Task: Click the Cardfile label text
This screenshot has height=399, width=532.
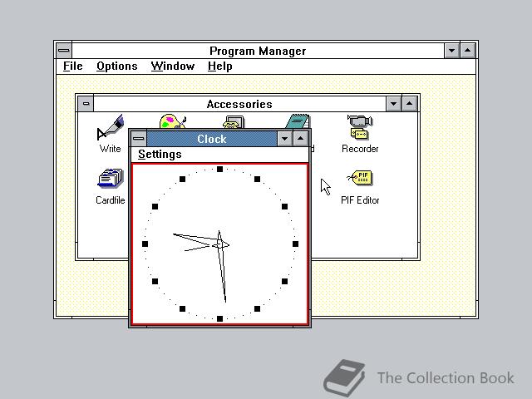Action: (x=111, y=200)
